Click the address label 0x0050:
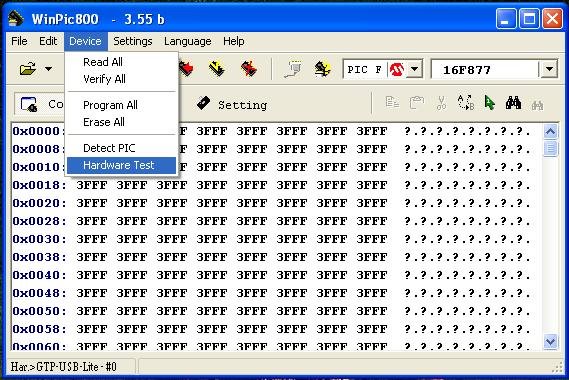Viewport: 569px width, 380px height. (40, 311)
